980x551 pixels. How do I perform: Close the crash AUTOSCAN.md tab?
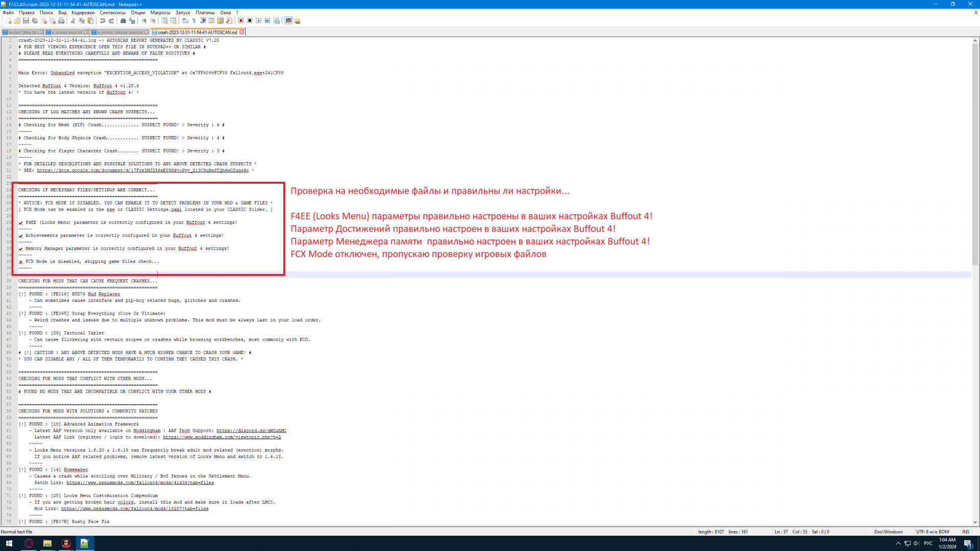click(x=242, y=32)
